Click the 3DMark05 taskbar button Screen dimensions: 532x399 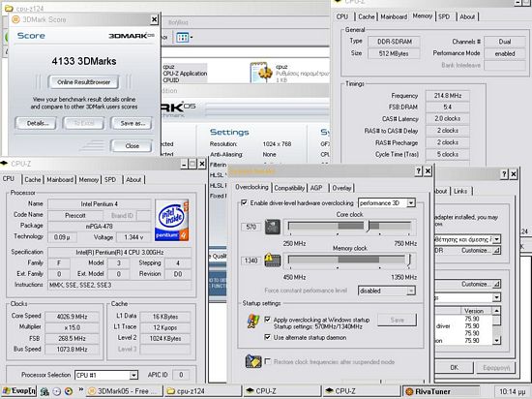pyautogui.click(x=124, y=391)
